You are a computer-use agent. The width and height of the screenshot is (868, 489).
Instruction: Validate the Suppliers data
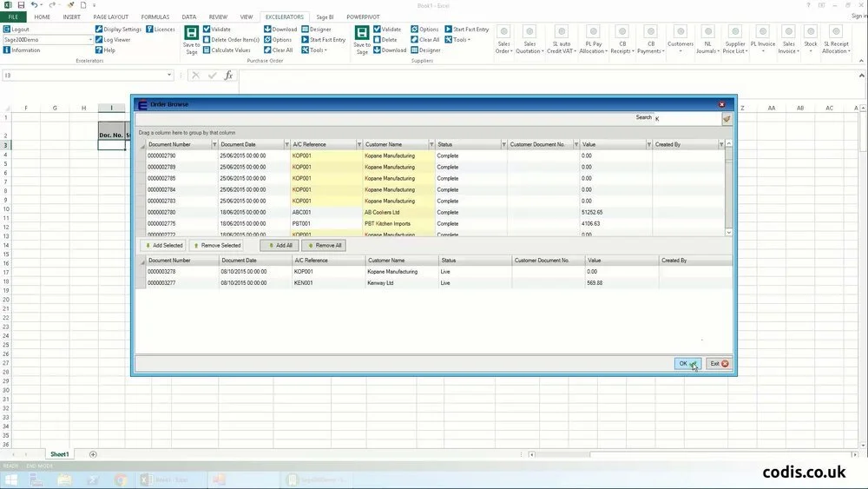tap(387, 30)
